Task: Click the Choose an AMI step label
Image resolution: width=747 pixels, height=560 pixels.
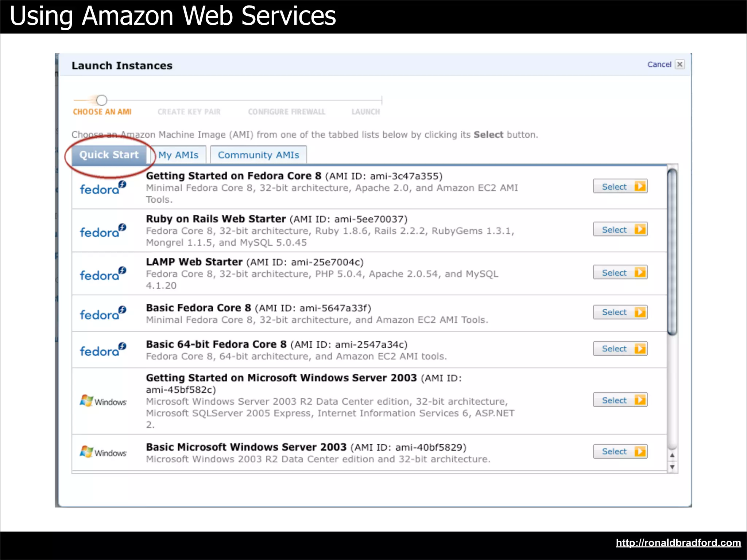Action: [102, 112]
